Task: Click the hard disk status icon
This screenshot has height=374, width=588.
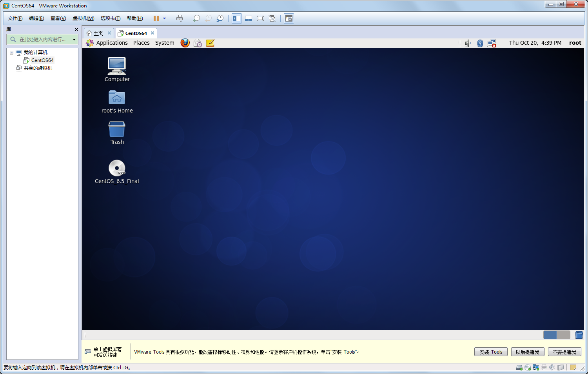Action: click(519, 368)
